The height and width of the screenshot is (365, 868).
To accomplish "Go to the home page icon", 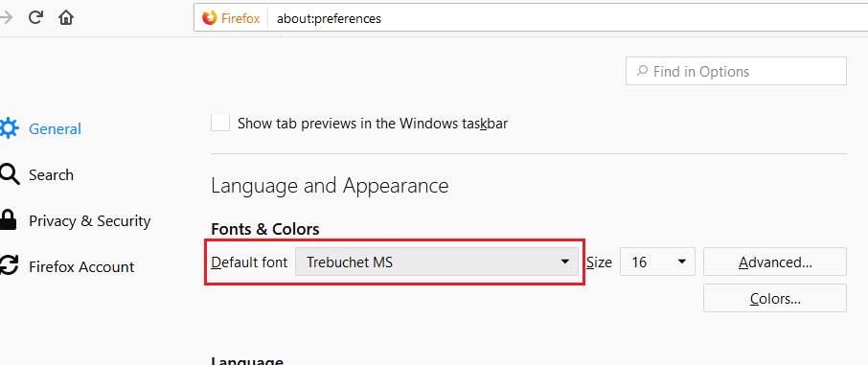I will [66, 18].
